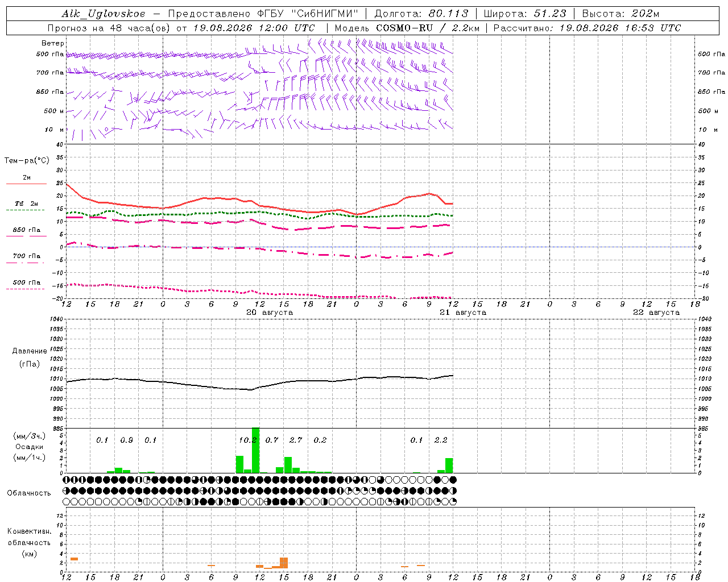Click the red 2м temperature legend line
Screen dimensions: 728x582
click(26, 184)
